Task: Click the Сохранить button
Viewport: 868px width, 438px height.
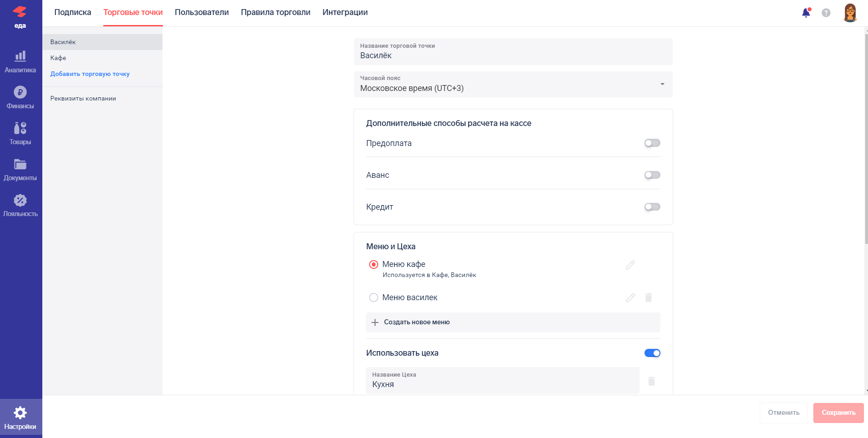Action: click(x=838, y=413)
